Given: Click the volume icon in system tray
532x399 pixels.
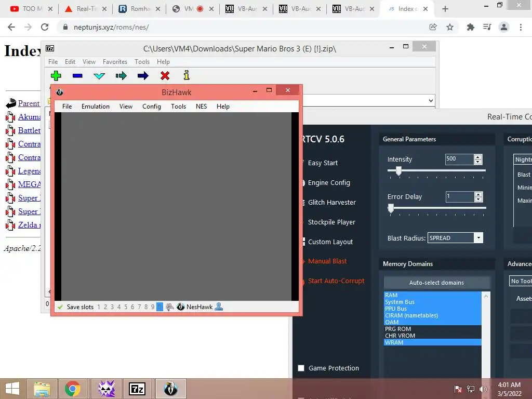Looking at the screenshot, I should [483, 389].
